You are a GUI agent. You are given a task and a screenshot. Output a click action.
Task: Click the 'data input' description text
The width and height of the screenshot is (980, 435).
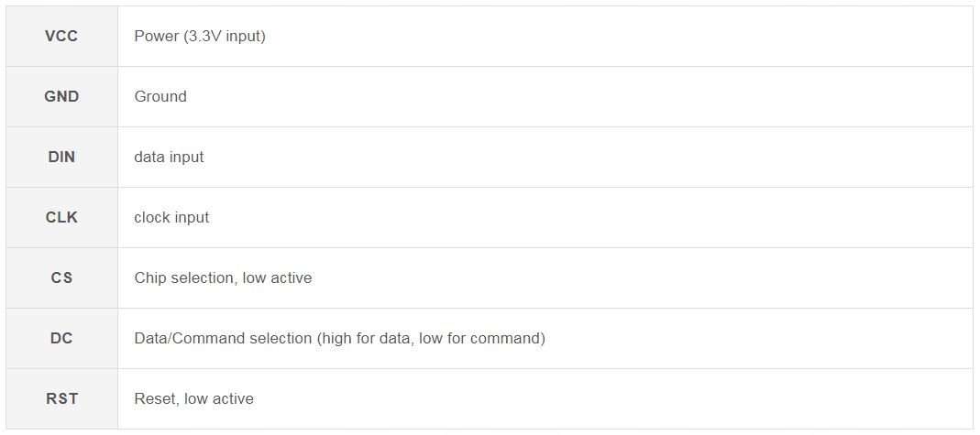tap(169, 157)
